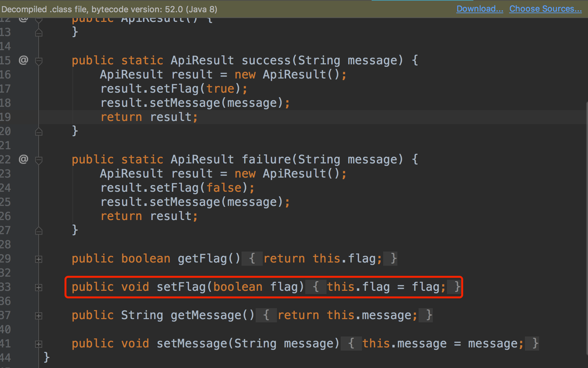Click the Download... link
The height and width of the screenshot is (368, 588).
tap(479, 9)
